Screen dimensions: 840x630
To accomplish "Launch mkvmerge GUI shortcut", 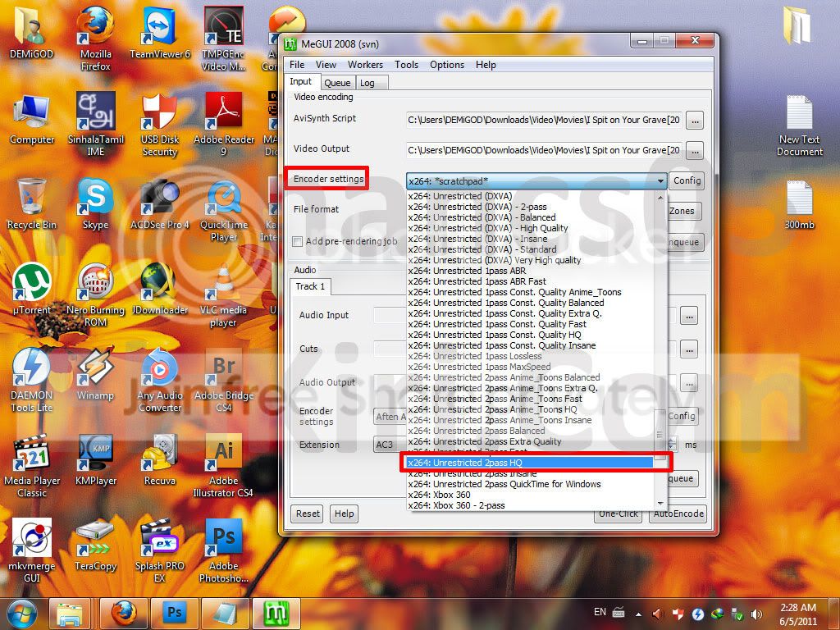I will pyautogui.click(x=32, y=550).
